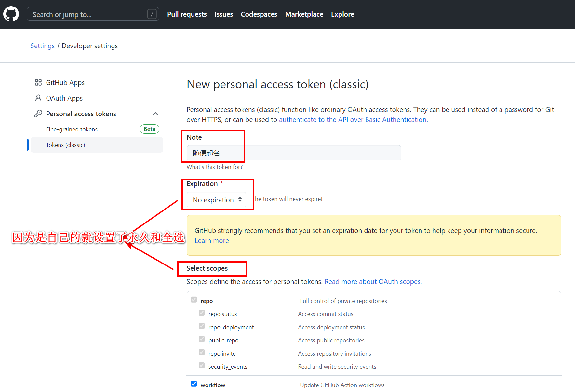Viewport: 575px width, 392px height.
Task: Open the No expiration dropdown
Action: tap(216, 200)
